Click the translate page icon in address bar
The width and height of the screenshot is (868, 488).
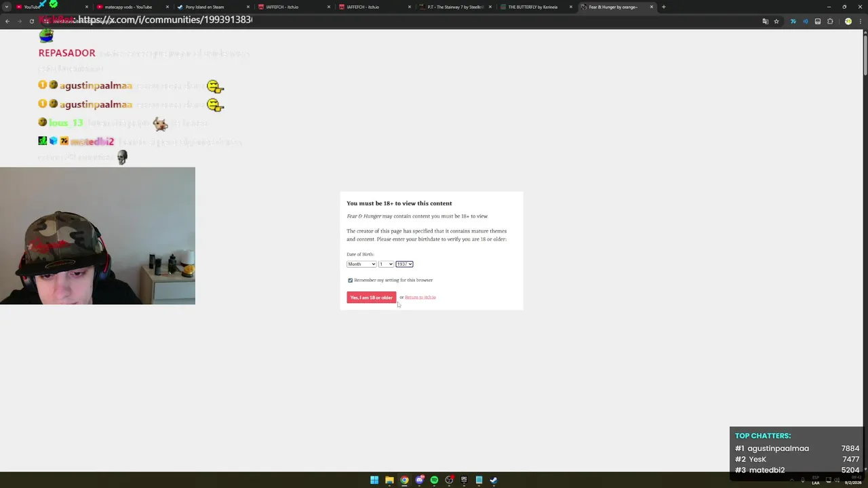765,21
